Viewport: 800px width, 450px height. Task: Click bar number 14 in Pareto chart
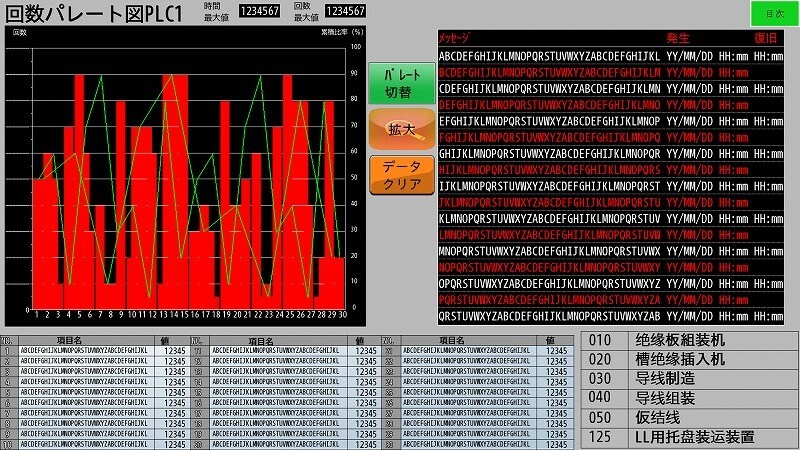(173, 192)
